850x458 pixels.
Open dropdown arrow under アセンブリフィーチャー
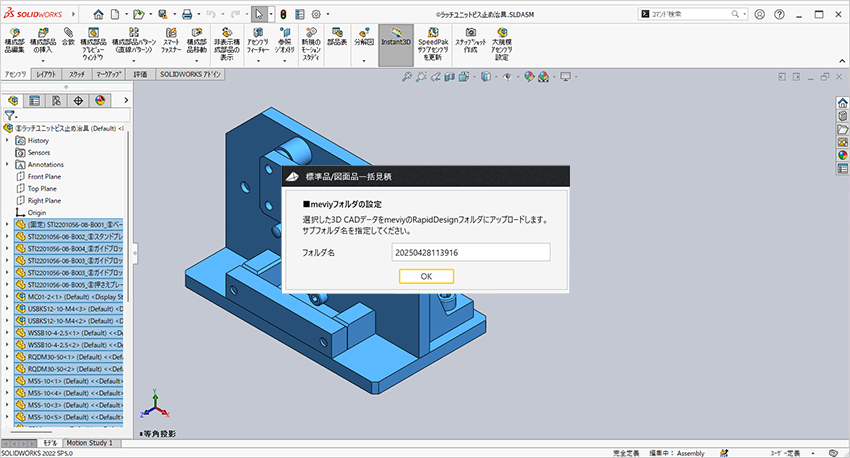click(258, 61)
